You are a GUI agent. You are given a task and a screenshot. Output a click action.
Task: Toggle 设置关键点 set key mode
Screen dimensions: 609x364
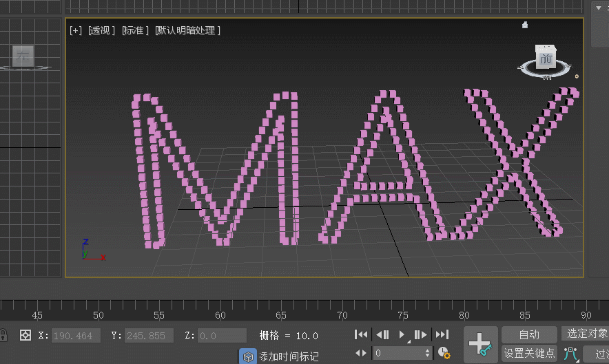tap(529, 353)
